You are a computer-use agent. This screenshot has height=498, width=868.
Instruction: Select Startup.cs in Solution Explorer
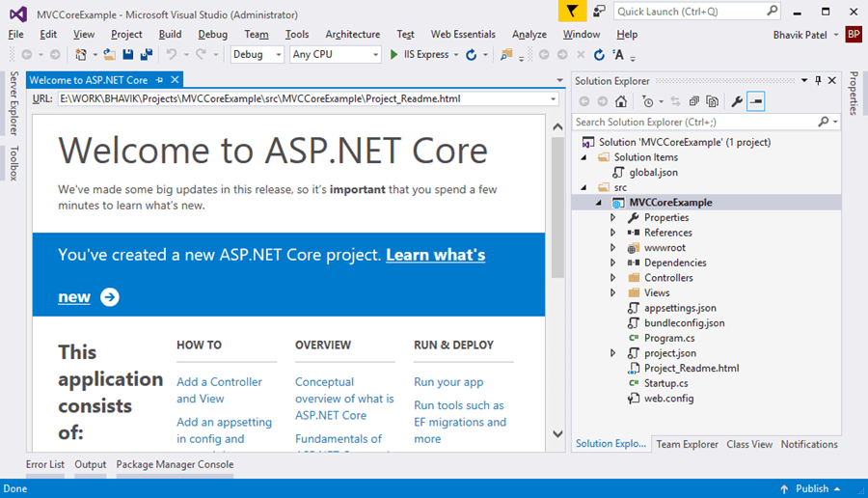665,383
